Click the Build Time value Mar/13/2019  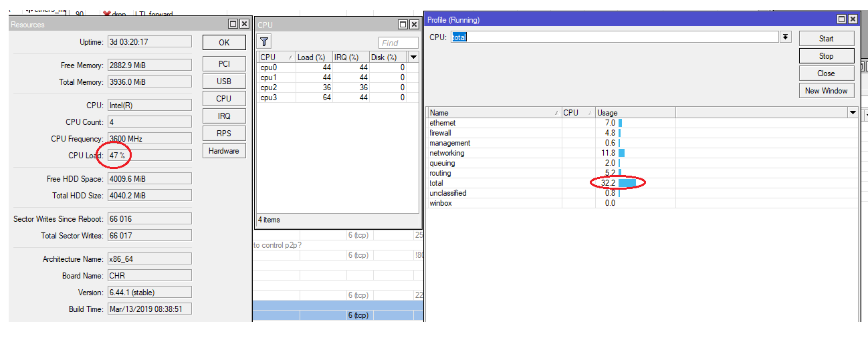pos(150,309)
